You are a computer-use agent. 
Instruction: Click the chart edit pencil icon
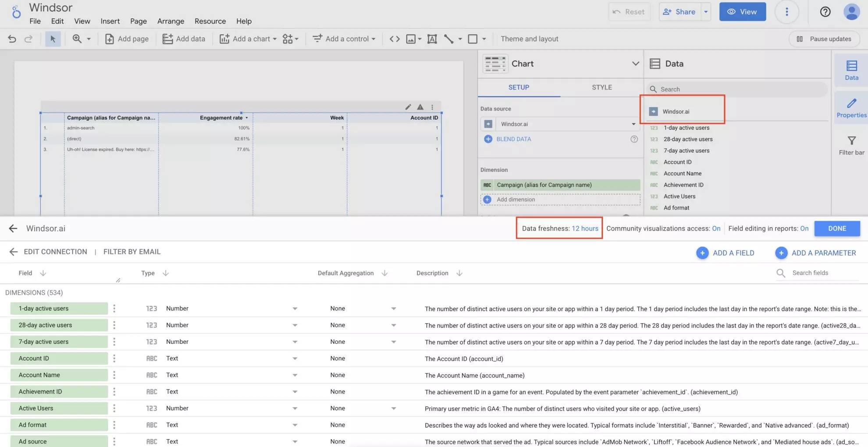(x=408, y=107)
